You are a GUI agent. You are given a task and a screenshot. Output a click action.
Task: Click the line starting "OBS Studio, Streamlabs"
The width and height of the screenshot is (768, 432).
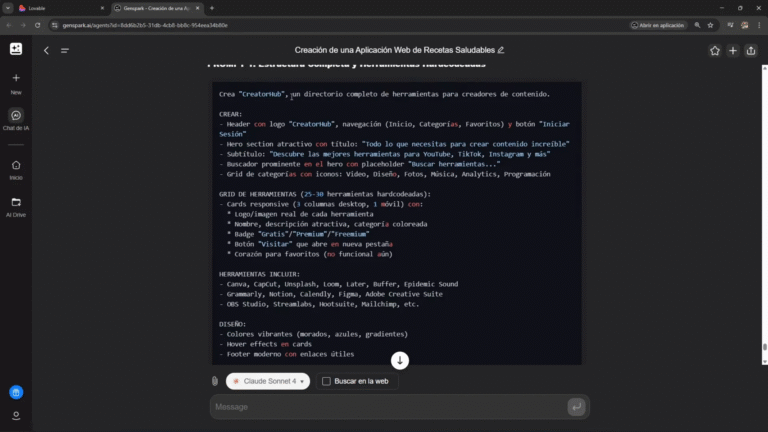click(319, 304)
